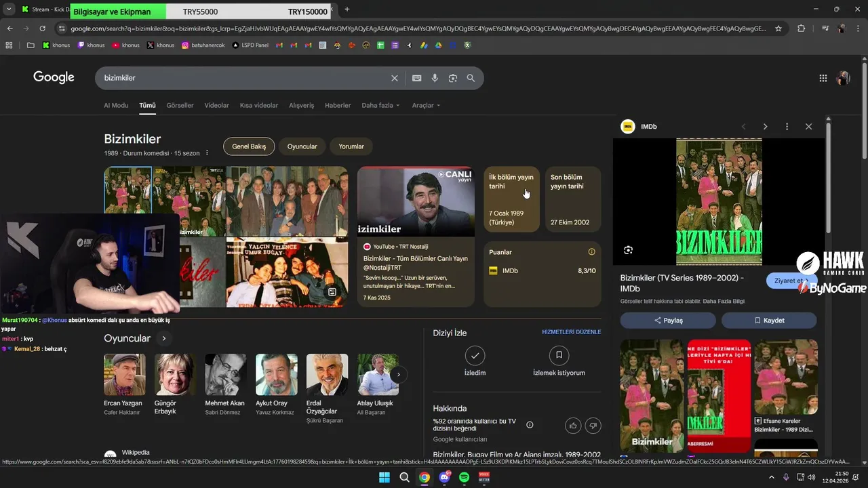The height and width of the screenshot is (488, 868).
Task: Switch to Görseller tab
Action: pos(180,106)
